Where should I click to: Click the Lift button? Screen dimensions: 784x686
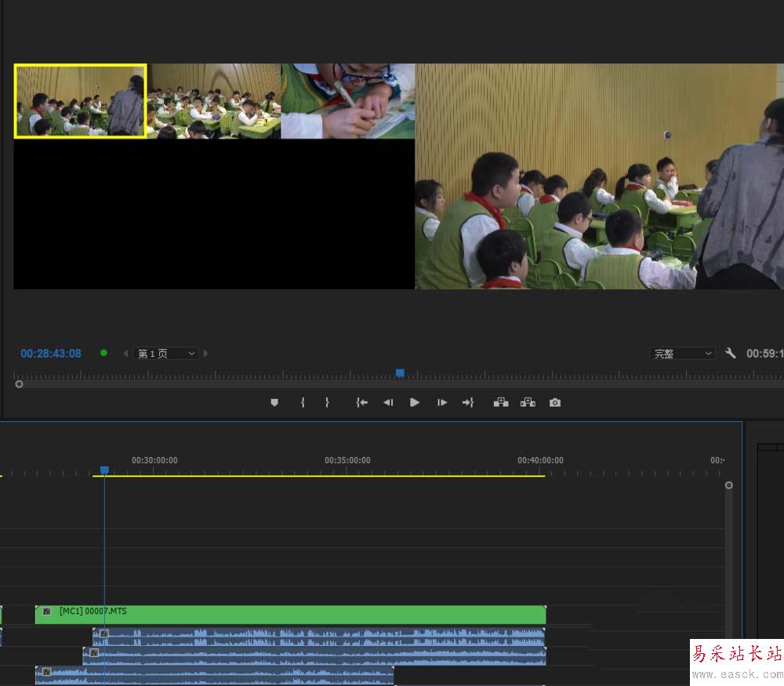click(x=500, y=402)
